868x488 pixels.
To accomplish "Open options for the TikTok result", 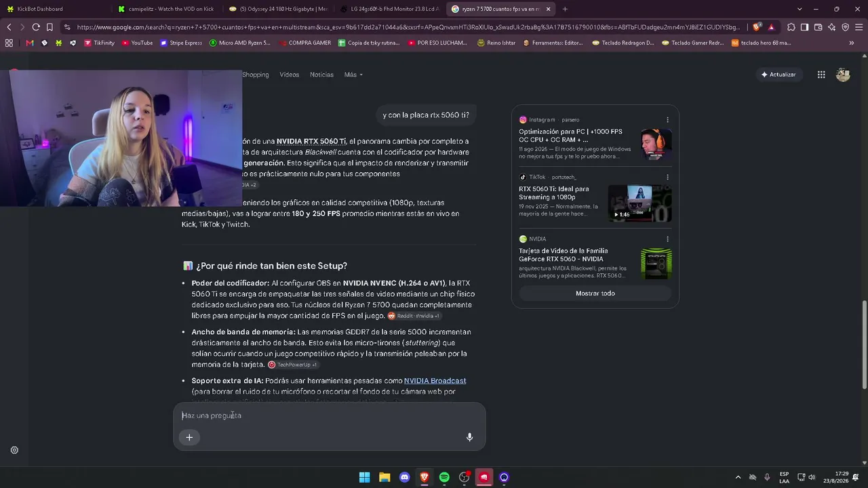I will 667,177.
